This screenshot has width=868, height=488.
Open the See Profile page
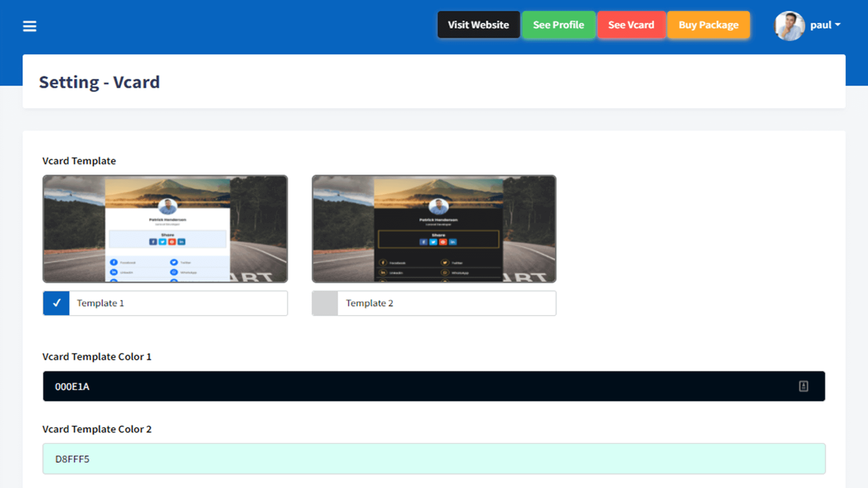pos(558,25)
